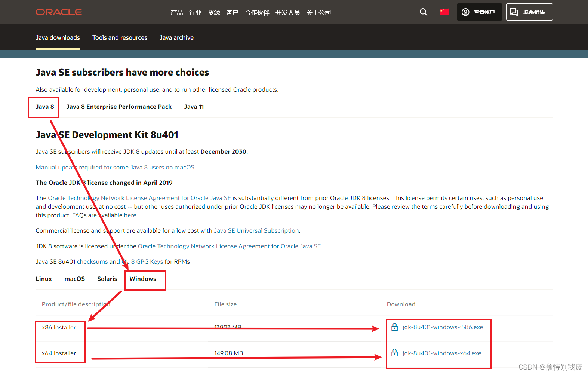The width and height of the screenshot is (588, 374).
Task: Open the 开发人员 menu
Action: click(287, 13)
